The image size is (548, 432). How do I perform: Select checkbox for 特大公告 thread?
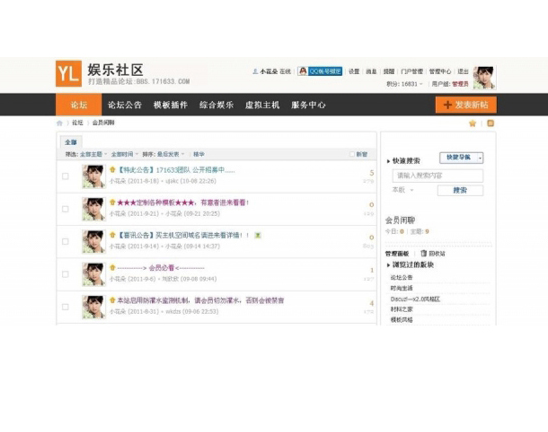65,176
